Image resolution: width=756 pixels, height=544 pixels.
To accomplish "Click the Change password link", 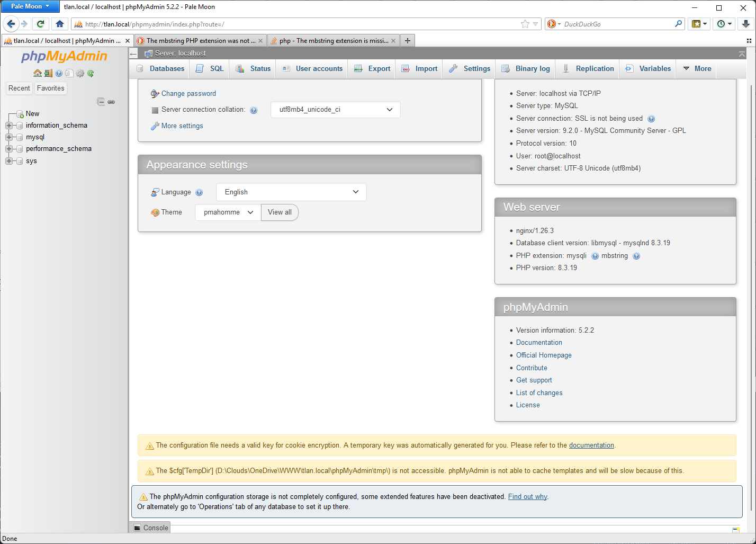I will pyautogui.click(x=188, y=94).
